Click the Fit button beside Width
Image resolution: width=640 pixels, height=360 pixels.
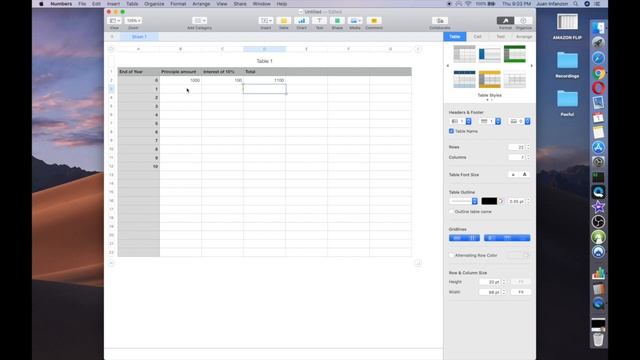[520, 292]
